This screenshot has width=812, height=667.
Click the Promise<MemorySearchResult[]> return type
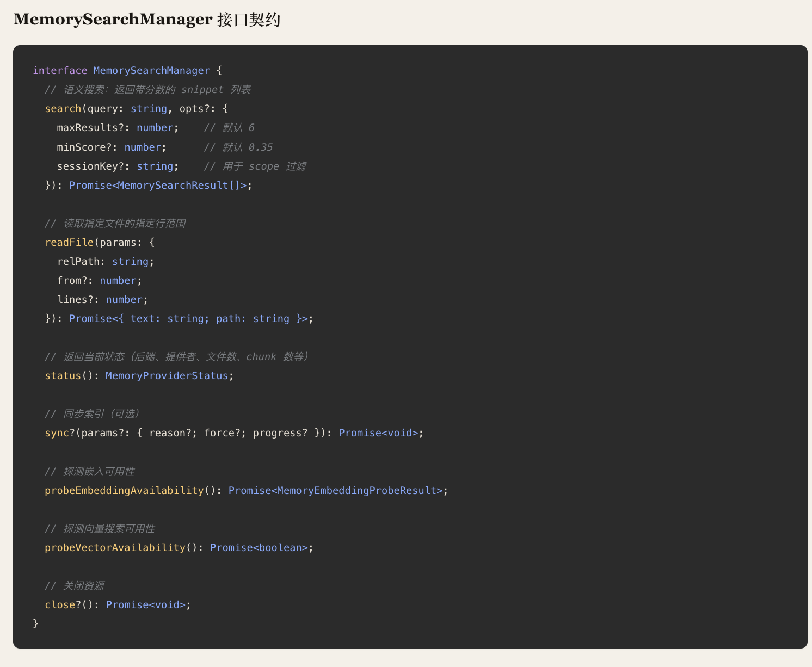(x=158, y=186)
